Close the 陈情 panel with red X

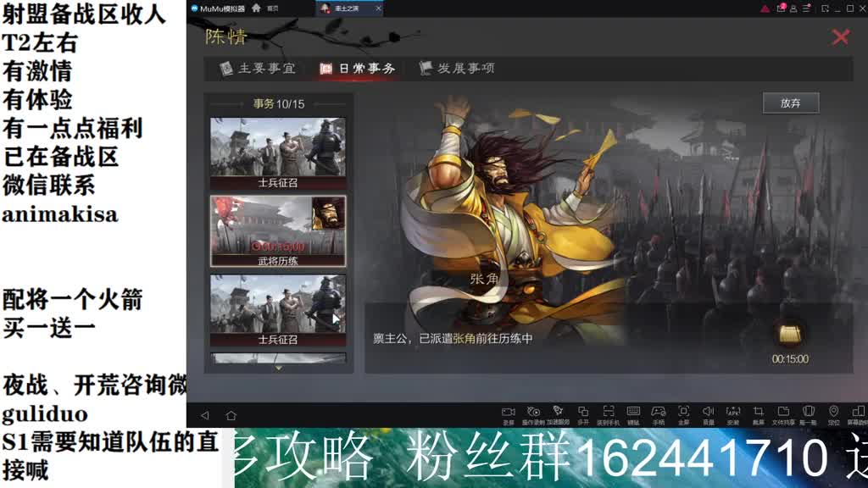click(840, 37)
